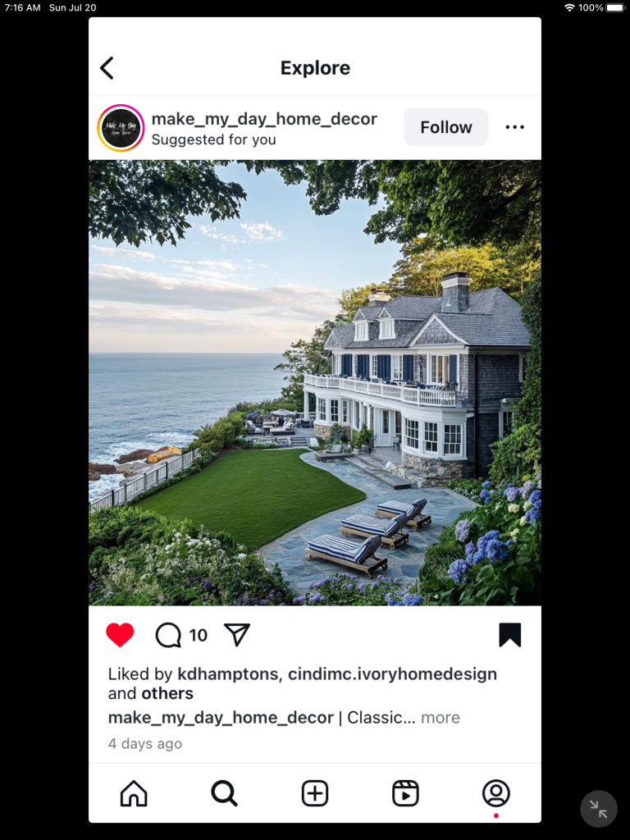The width and height of the screenshot is (630, 840).
Task: Open the Reels tab icon
Action: click(405, 793)
